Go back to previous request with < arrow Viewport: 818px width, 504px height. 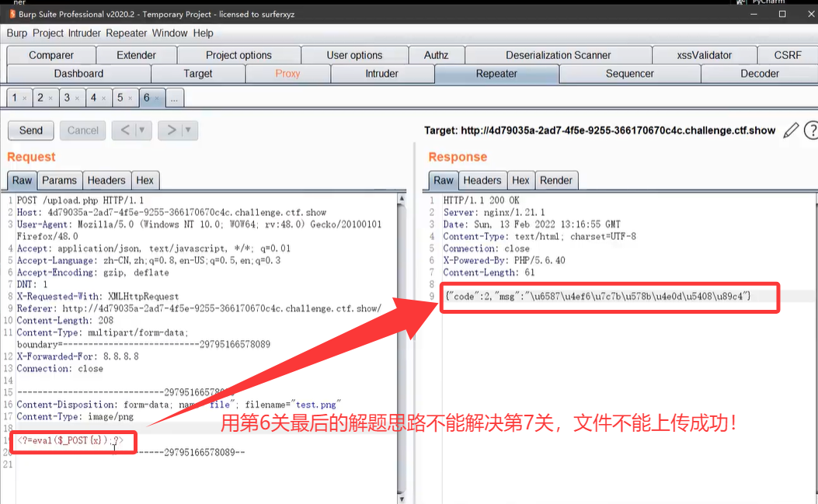tap(125, 130)
